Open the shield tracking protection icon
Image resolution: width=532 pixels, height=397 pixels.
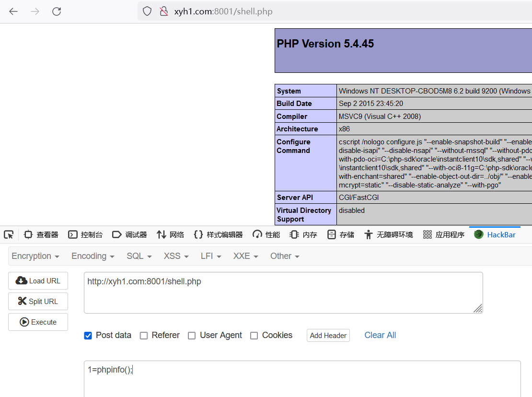(x=147, y=12)
